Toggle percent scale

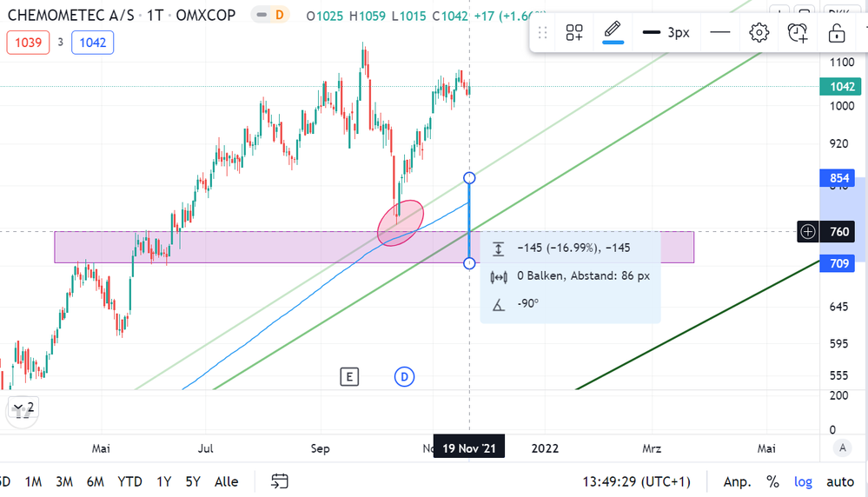772,481
